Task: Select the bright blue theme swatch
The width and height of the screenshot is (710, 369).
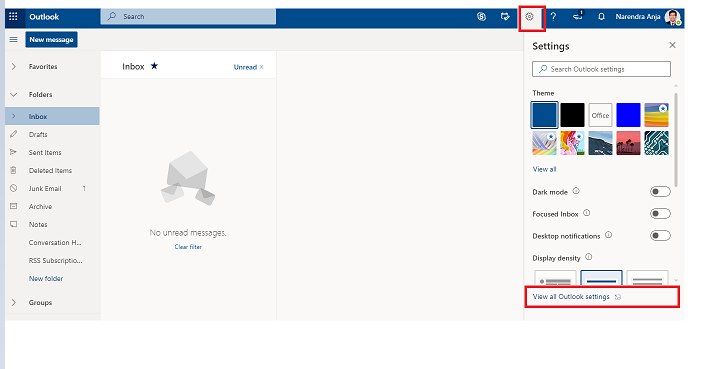Action: 628,115
